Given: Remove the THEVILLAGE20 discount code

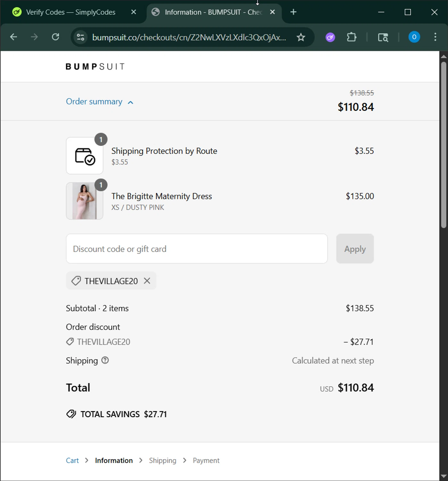Looking at the screenshot, I should [147, 281].
